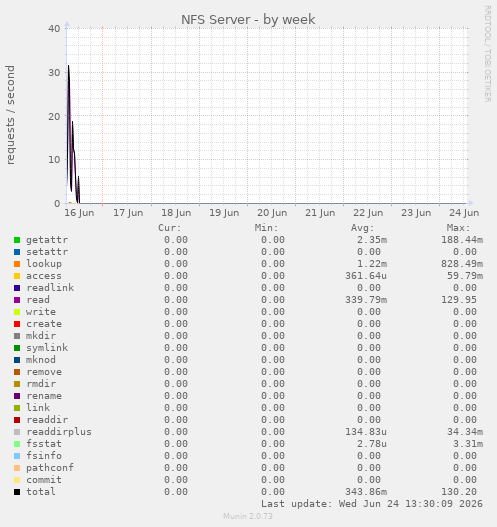Select the 'readdirplus' legend label

(59, 432)
